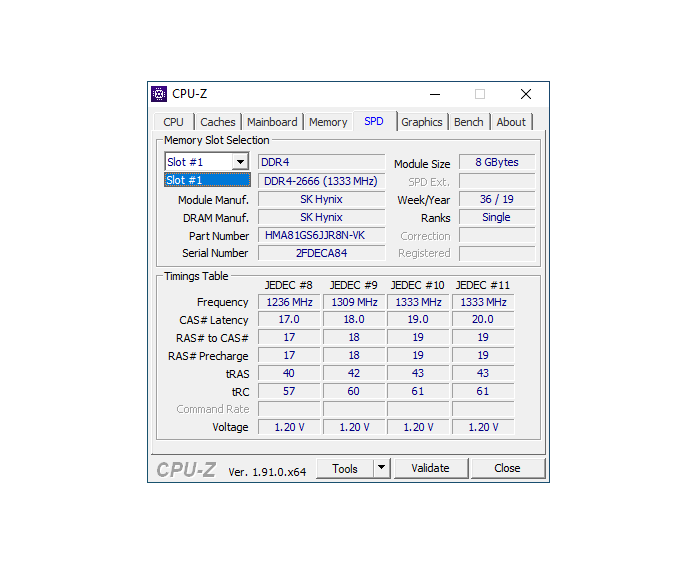Click the Ranks value Single
Image resolution: width=696 pixels, height=564 pixels.
pos(497,217)
